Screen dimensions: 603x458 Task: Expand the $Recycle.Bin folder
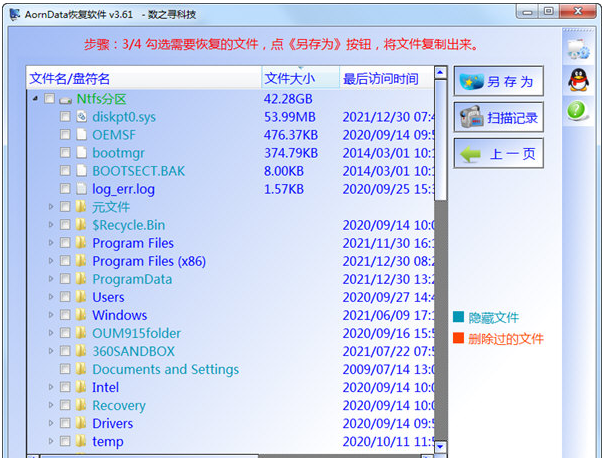(x=51, y=225)
